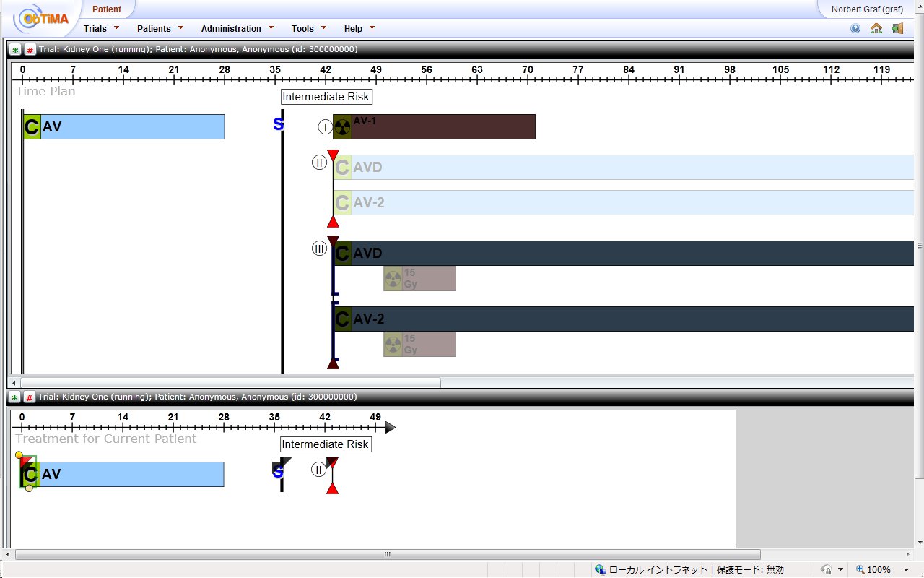Click radiation icon of 15 Gy below AVD

(393, 279)
